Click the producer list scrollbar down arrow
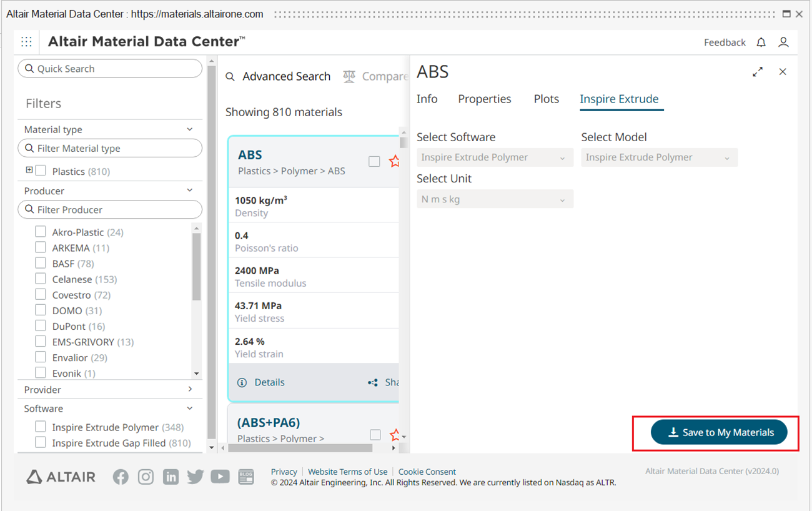Screen dimensions: 812x511 coord(197,374)
